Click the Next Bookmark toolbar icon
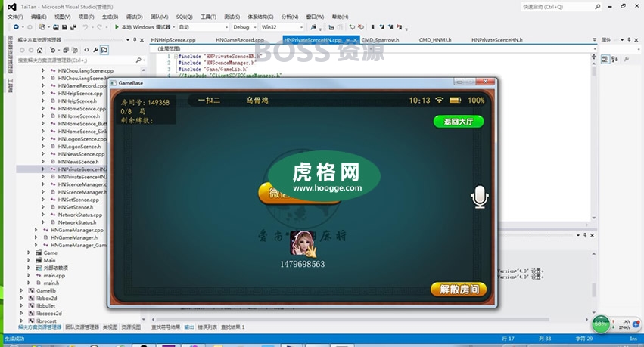 (390, 27)
